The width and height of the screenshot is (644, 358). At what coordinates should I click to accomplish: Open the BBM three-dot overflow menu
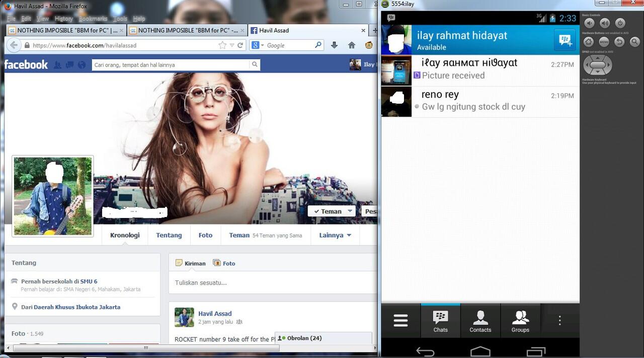(x=559, y=321)
